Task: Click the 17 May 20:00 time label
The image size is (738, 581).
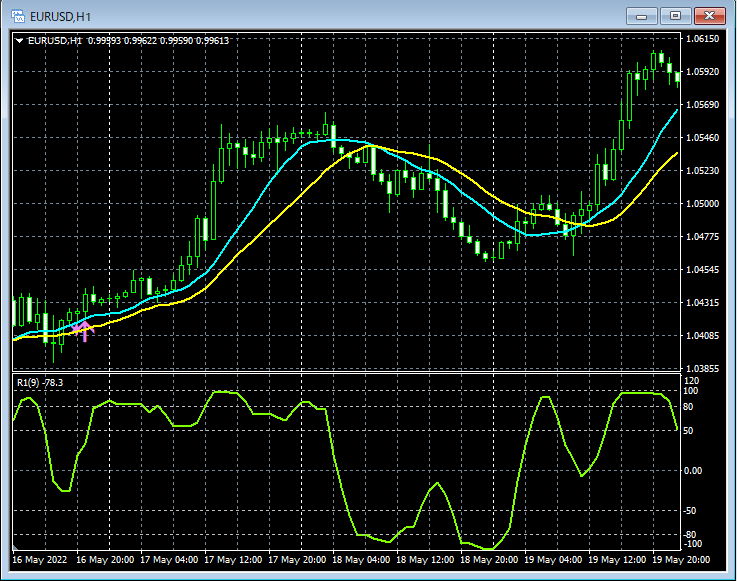Action: [x=297, y=560]
